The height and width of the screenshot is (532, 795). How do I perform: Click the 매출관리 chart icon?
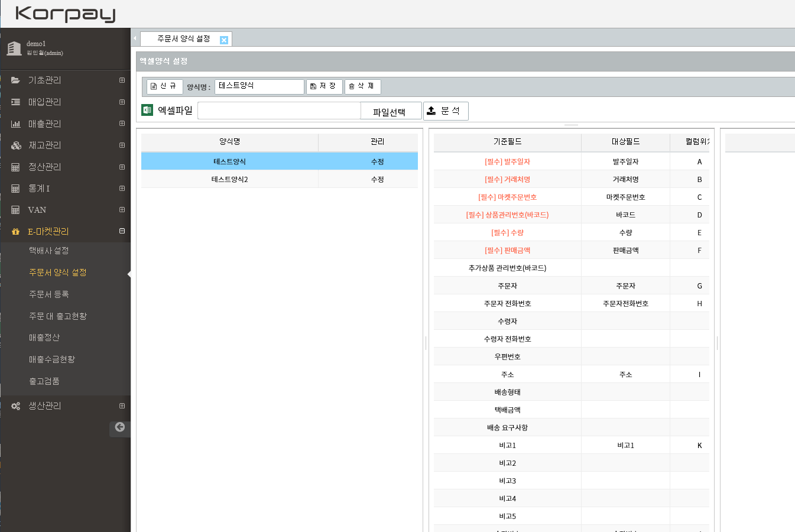tap(15, 124)
